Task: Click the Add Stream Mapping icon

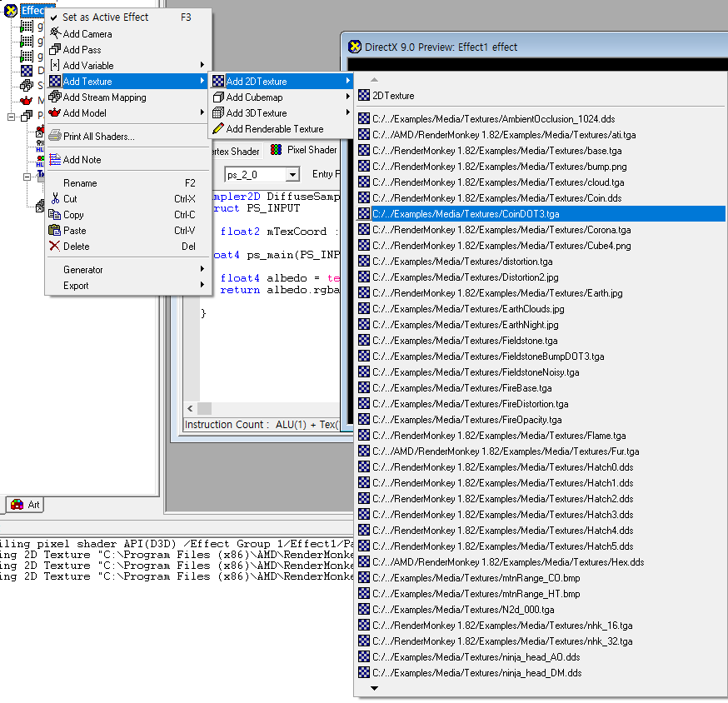Action: point(55,97)
